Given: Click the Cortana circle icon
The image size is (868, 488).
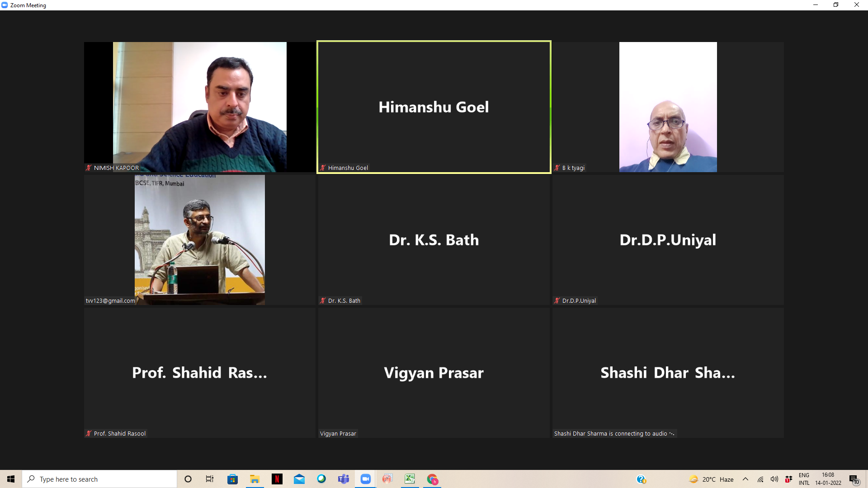Looking at the screenshot, I should pyautogui.click(x=188, y=479).
